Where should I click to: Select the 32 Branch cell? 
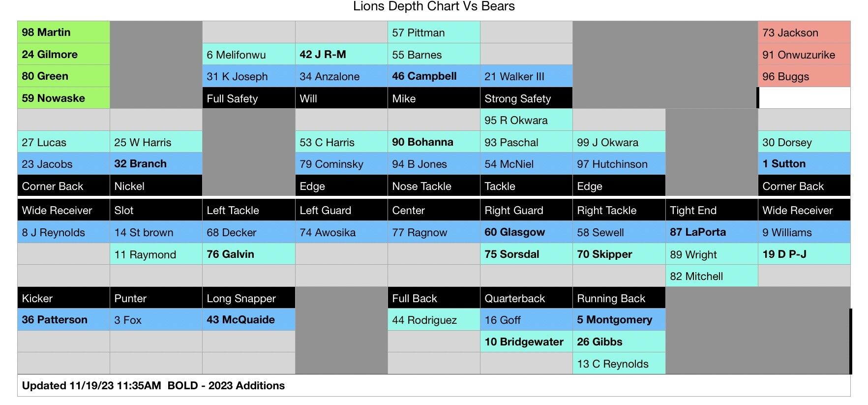click(x=156, y=164)
